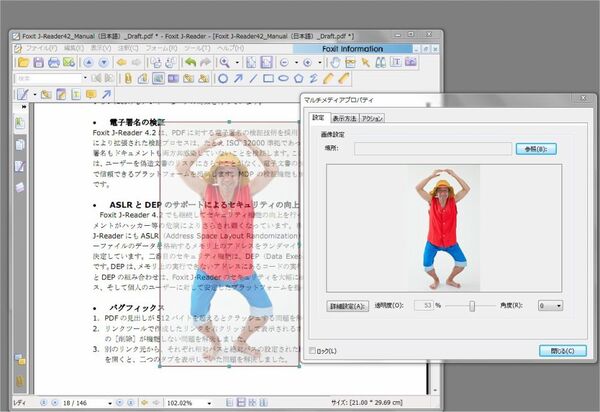
Task: Toggle the ロック(L) checkbox
Action: (x=312, y=350)
